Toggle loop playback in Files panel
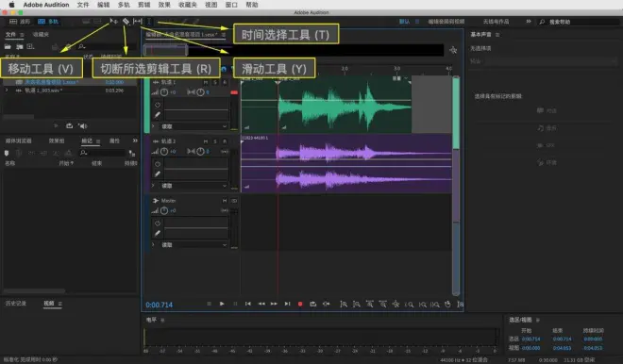This screenshot has height=364, width=623. coord(70,125)
